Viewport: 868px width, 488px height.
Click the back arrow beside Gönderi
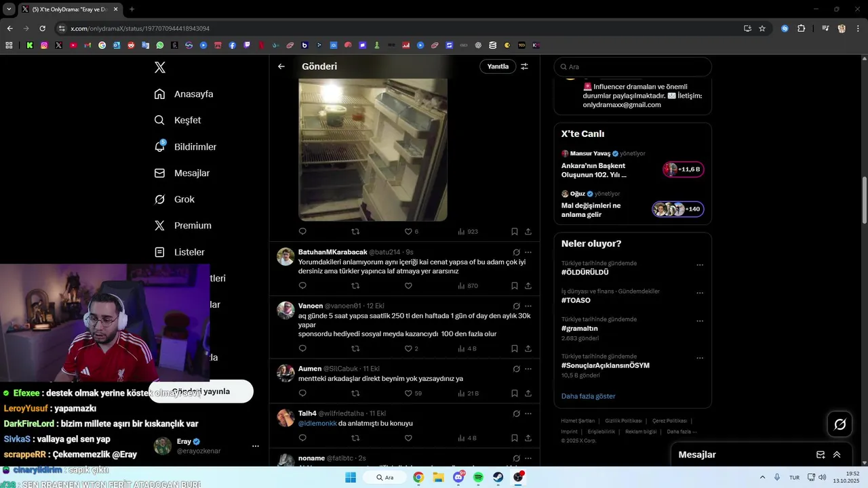click(281, 66)
